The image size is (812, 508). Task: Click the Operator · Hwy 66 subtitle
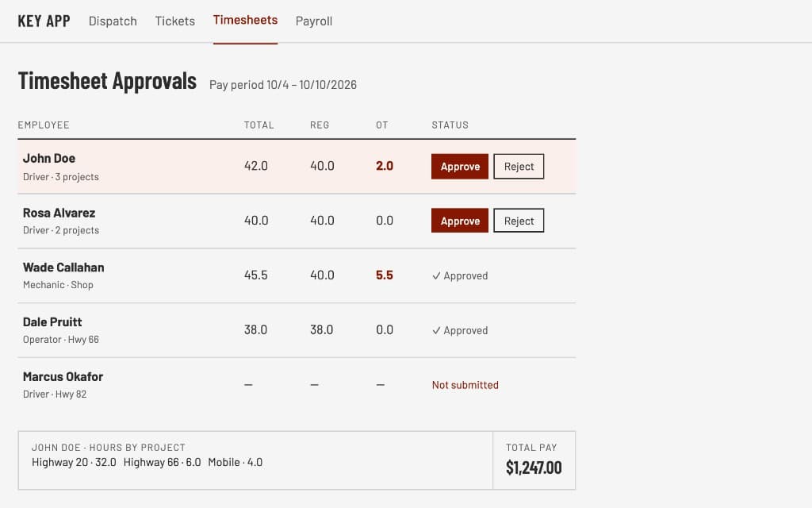coord(60,340)
